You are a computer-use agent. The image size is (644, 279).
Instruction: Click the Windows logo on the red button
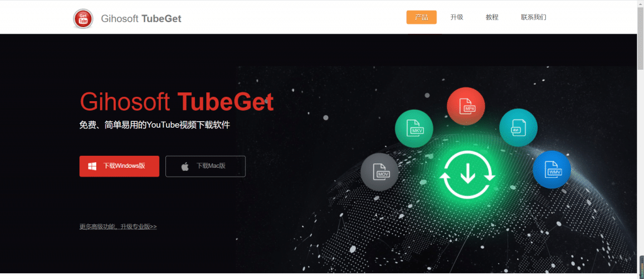(92, 166)
